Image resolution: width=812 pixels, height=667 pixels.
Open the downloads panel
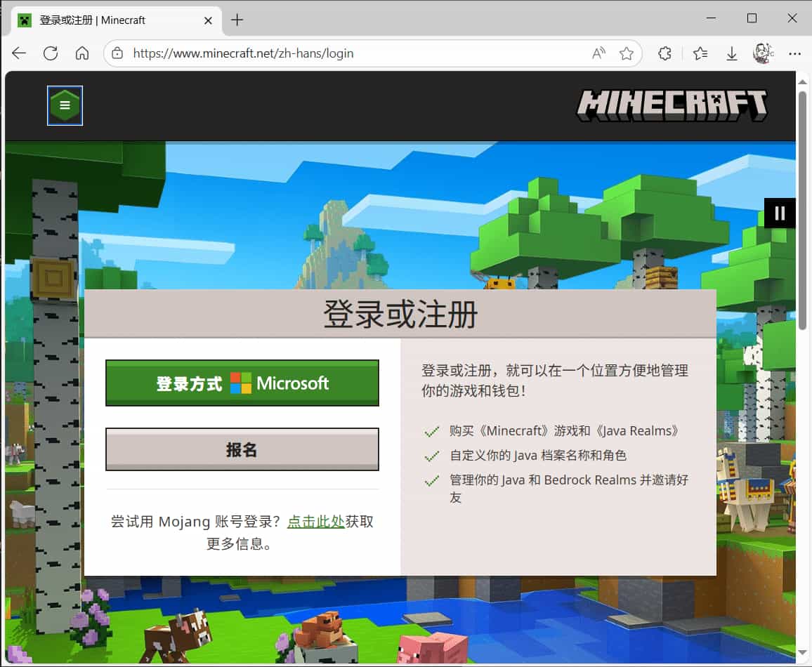point(731,53)
